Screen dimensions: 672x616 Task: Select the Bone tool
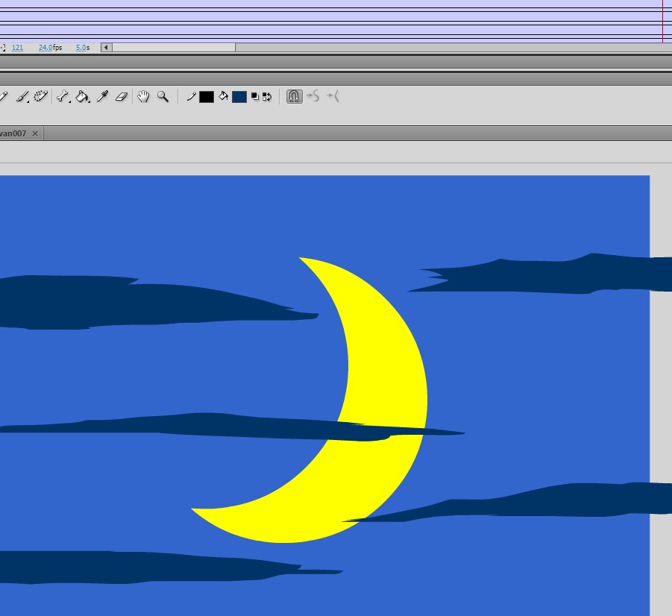[x=63, y=96]
